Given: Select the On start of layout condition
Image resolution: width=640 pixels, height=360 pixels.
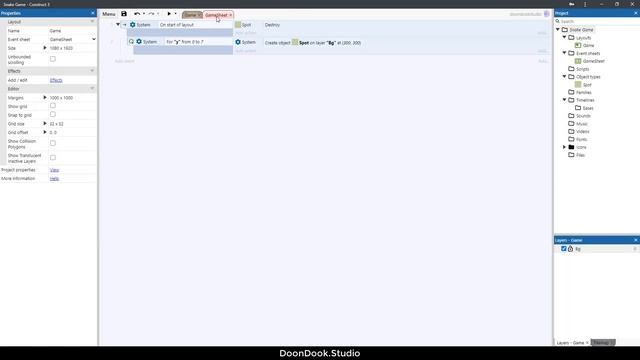Looking at the screenshot, I should [177, 25].
